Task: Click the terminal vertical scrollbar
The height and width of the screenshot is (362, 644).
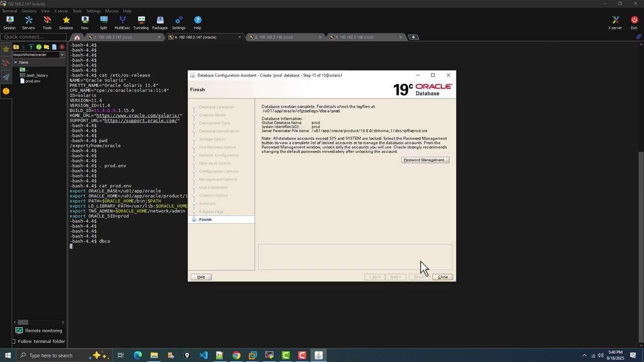Action: pyautogui.click(x=640, y=194)
